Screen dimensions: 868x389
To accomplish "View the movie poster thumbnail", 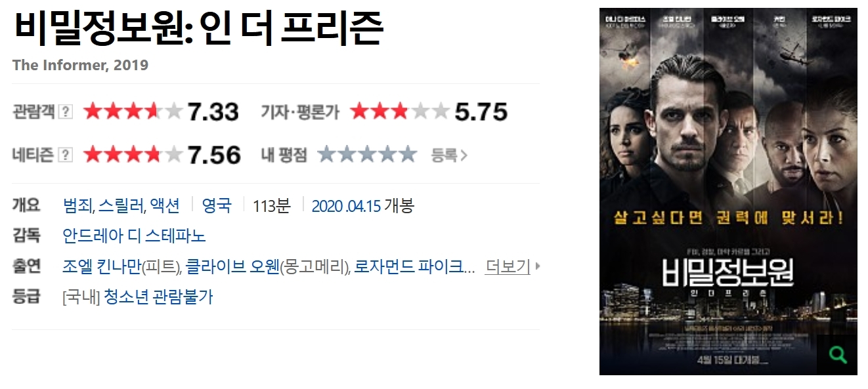I will 728,191.
